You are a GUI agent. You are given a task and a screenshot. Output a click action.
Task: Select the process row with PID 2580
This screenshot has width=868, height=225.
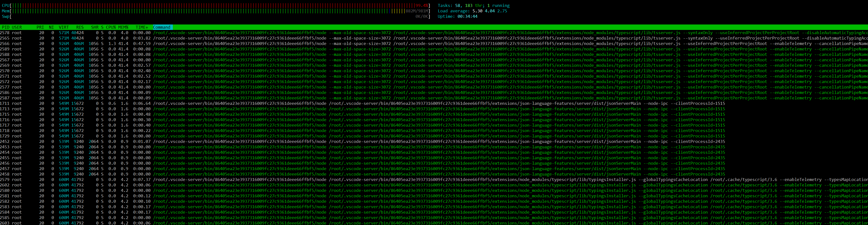[434, 190]
